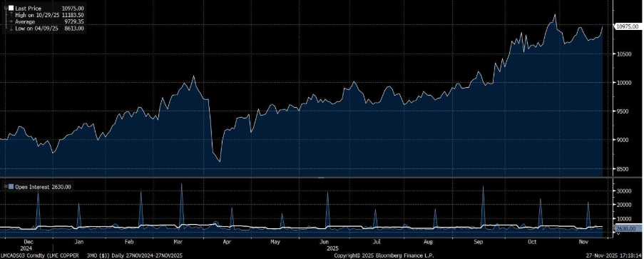
Task: Click the Feb month label on time axis
Action: tap(130, 242)
